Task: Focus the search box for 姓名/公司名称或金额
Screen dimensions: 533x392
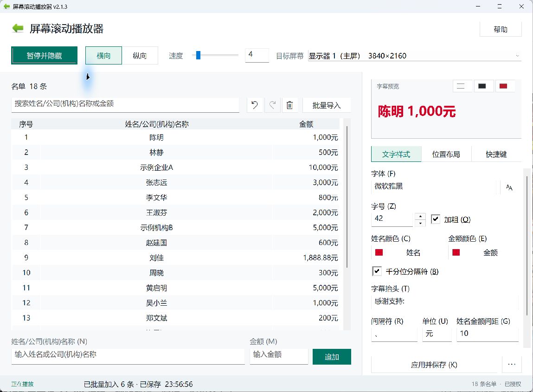Action: click(125, 105)
